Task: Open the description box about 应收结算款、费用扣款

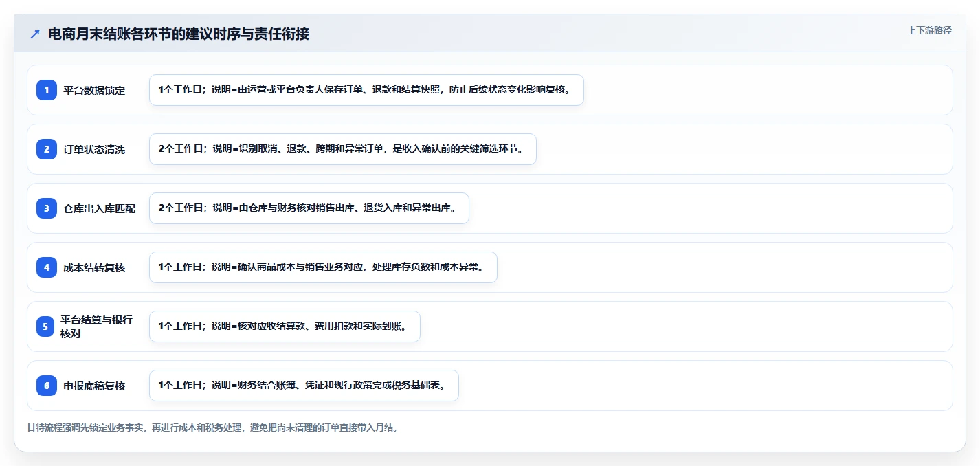Action: coord(285,326)
